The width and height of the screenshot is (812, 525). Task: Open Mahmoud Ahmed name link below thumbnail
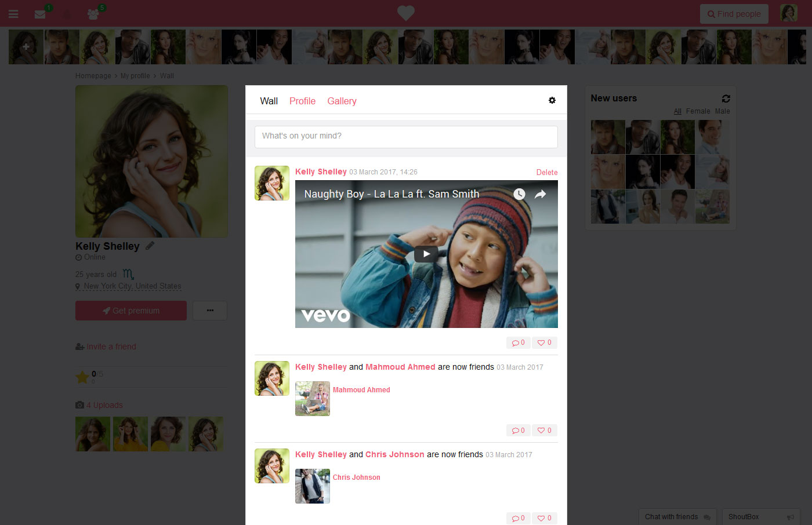pos(361,390)
